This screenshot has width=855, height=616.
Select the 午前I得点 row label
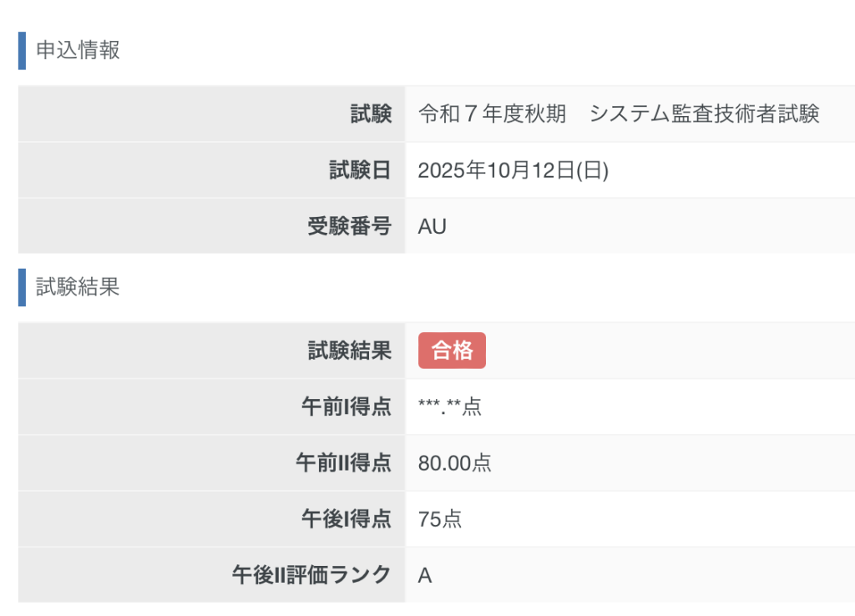point(346,407)
